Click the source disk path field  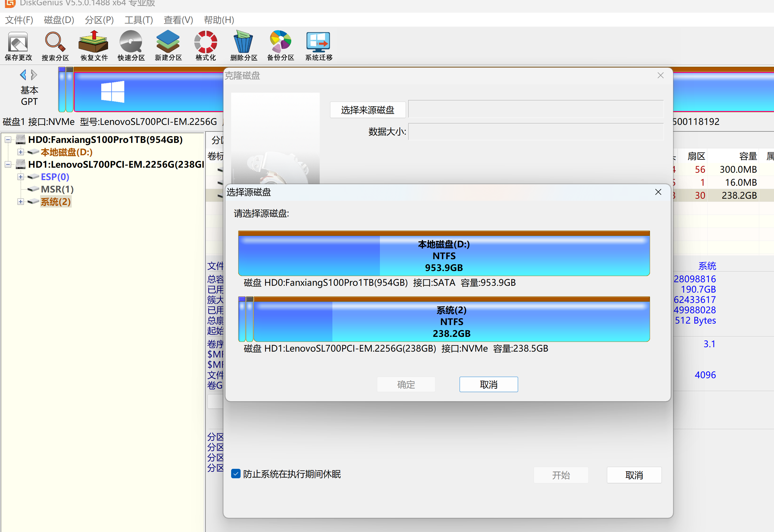536,109
